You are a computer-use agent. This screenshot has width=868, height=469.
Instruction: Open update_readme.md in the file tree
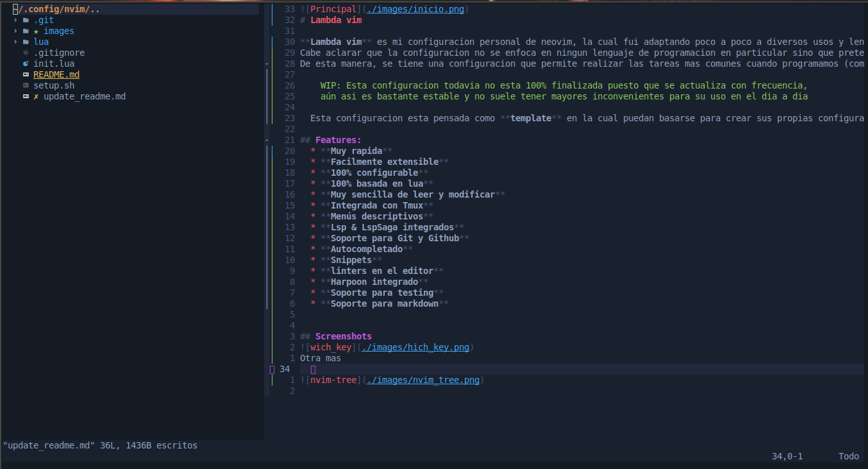pos(85,96)
